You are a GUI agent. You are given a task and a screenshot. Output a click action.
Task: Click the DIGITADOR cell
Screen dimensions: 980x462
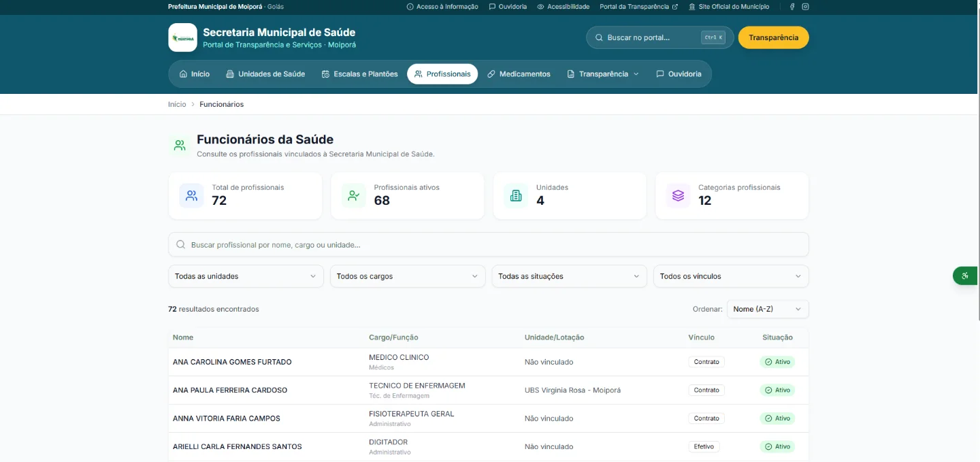pyautogui.click(x=389, y=442)
